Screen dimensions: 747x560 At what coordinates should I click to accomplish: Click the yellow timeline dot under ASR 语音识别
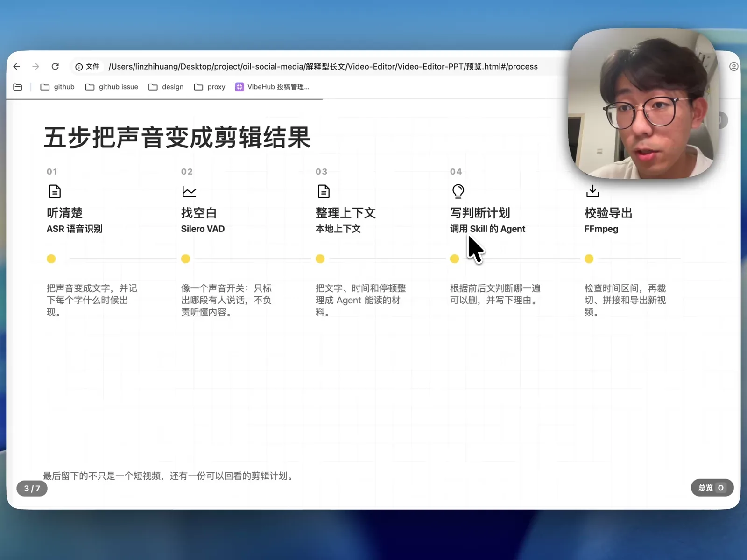point(51,259)
